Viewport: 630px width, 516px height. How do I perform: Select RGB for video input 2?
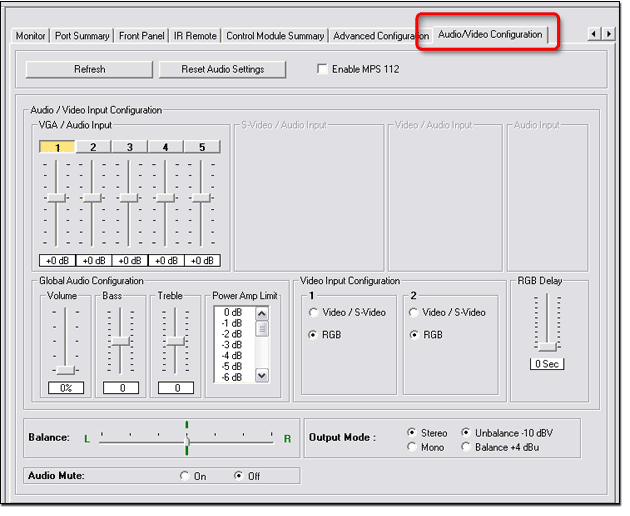414,335
